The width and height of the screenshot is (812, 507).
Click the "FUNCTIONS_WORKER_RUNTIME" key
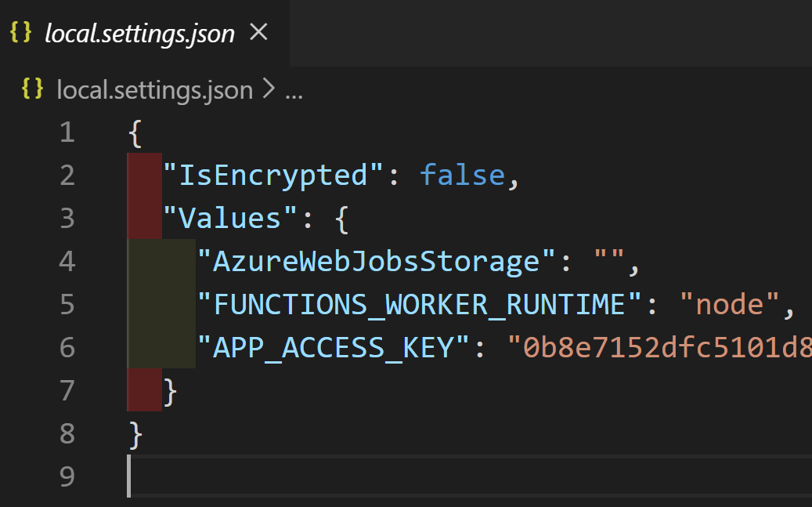coord(412,304)
